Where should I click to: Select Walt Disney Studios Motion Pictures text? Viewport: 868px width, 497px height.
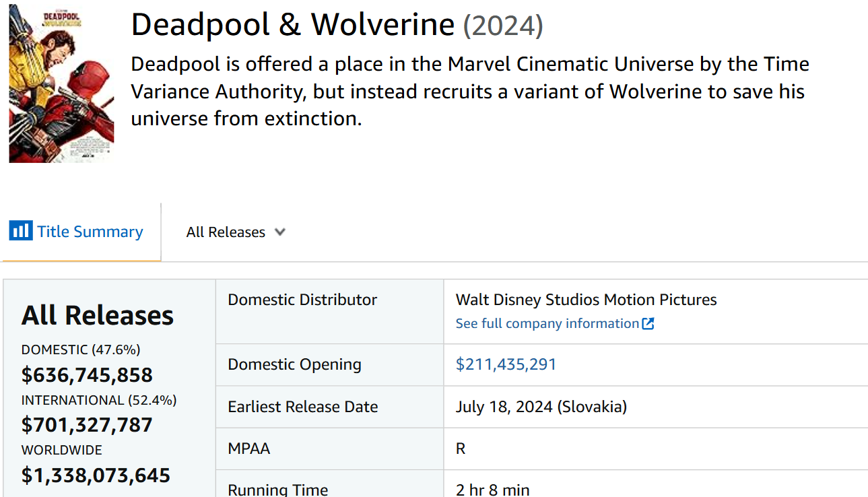(587, 300)
